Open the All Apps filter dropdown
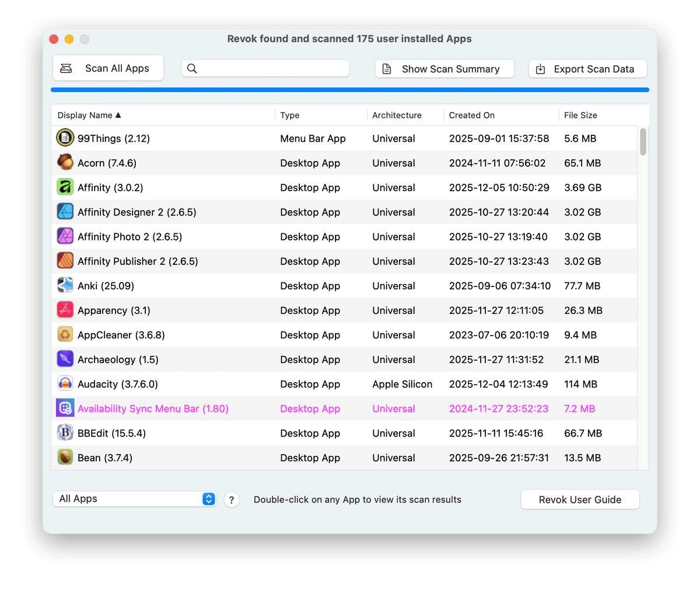This screenshot has width=700, height=591. point(135,499)
